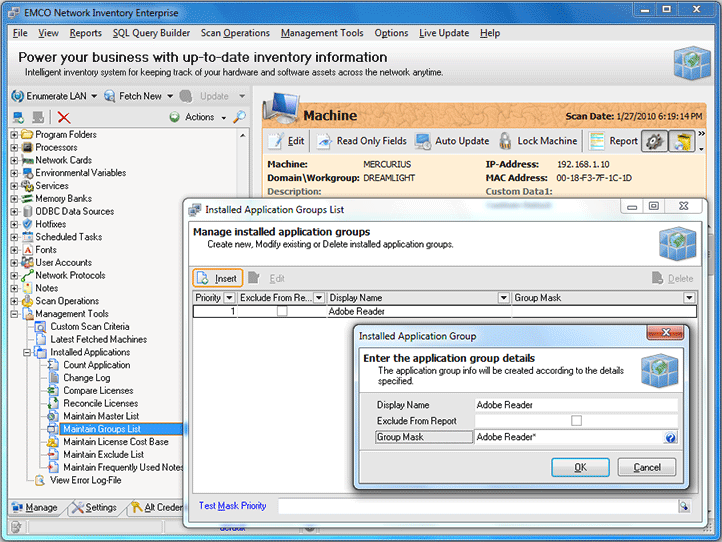The height and width of the screenshot is (542, 722).
Task: Click the Insert button in groups list
Action: point(217,278)
